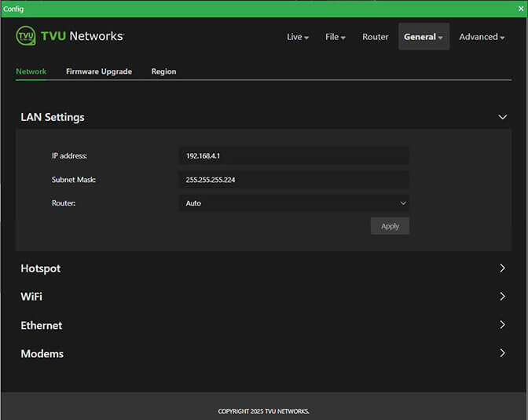Click the copyright TVU Networks footer text

point(264,411)
